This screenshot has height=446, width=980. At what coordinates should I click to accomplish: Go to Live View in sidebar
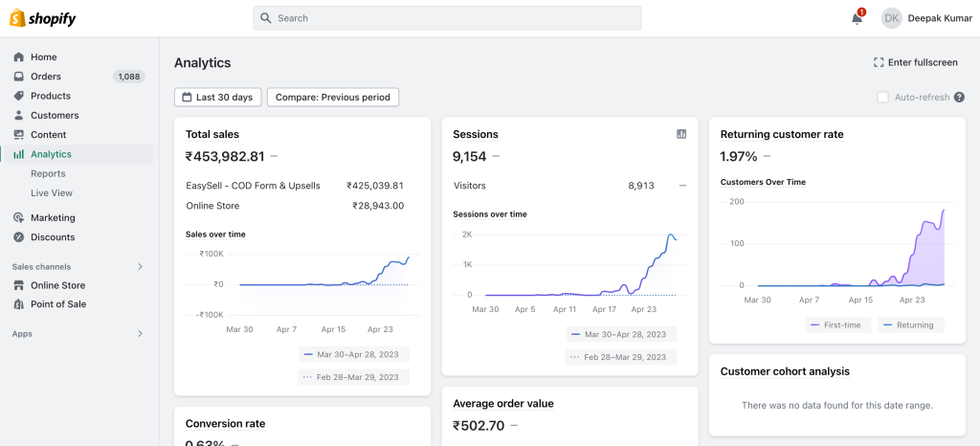pos(52,193)
